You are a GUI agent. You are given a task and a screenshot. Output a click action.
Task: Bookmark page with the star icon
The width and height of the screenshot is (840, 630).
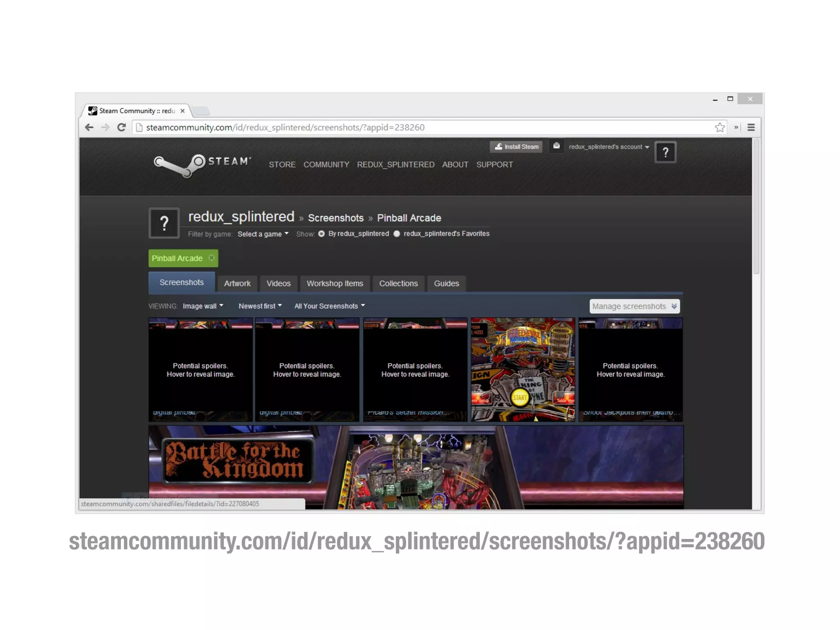click(720, 127)
